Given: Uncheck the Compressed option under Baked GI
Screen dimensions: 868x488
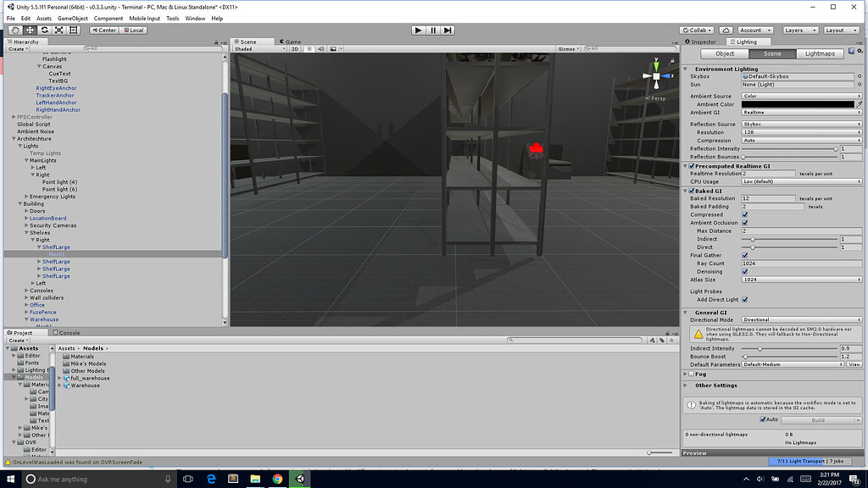Looking at the screenshot, I should click(745, 214).
